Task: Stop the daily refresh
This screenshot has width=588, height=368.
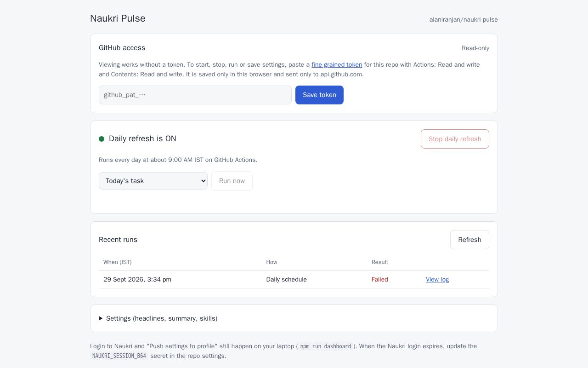Action: tap(455, 139)
